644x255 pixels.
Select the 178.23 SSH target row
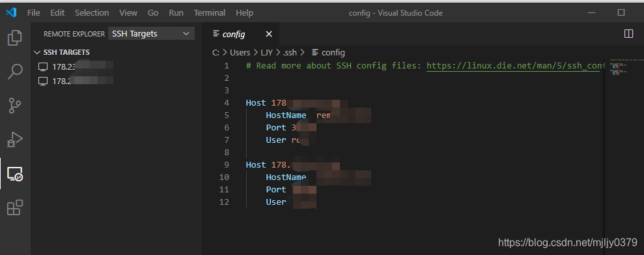tap(116, 67)
